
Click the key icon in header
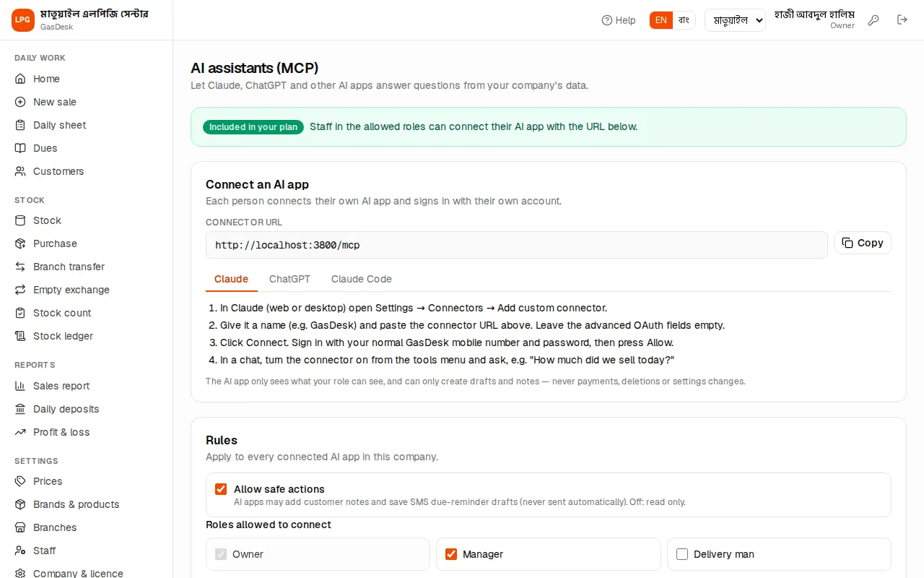pyautogui.click(x=873, y=20)
